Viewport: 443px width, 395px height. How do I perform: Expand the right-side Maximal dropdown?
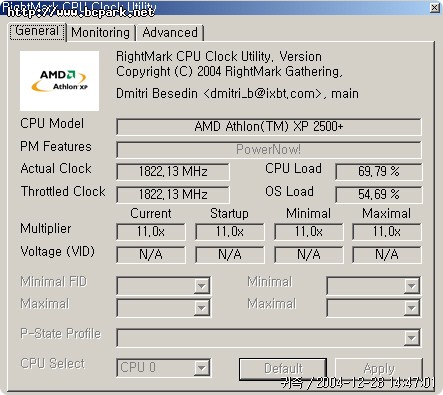coord(411,308)
